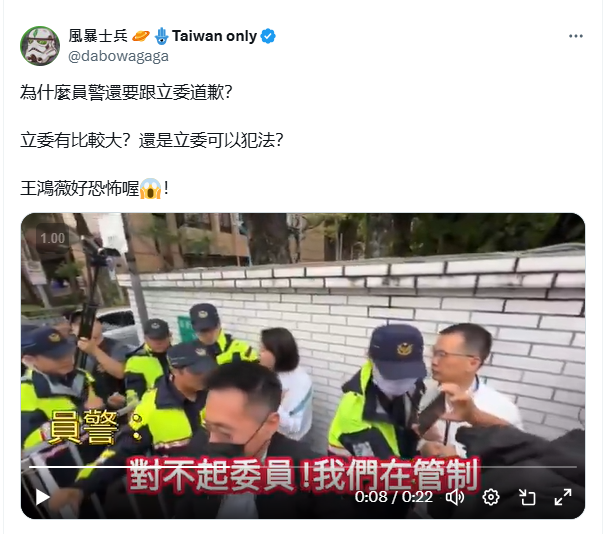
Task: Click the video progress bar
Action: pos(303,467)
